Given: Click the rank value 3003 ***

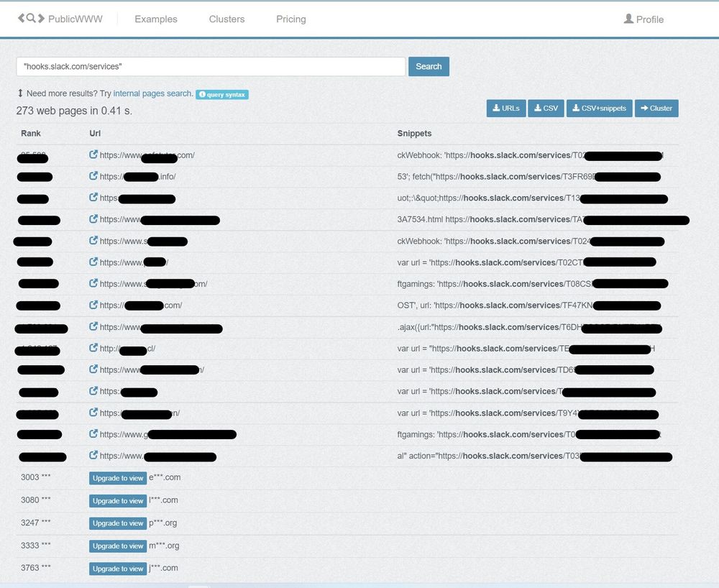Looking at the screenshot, I should coord(36,477).
